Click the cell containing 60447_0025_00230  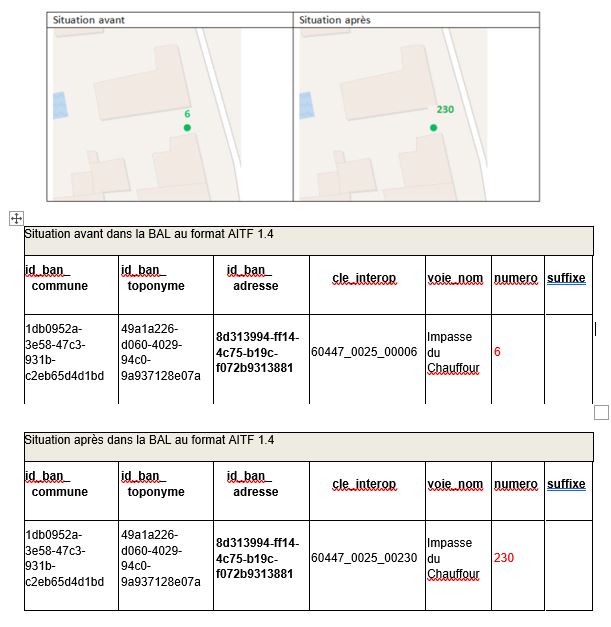coord(365,558)
